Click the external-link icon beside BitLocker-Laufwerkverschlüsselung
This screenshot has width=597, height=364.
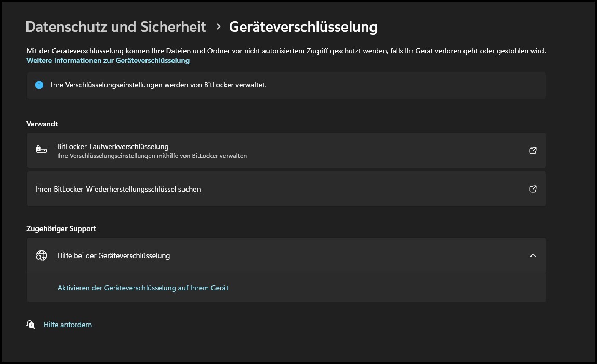point(533,150)
